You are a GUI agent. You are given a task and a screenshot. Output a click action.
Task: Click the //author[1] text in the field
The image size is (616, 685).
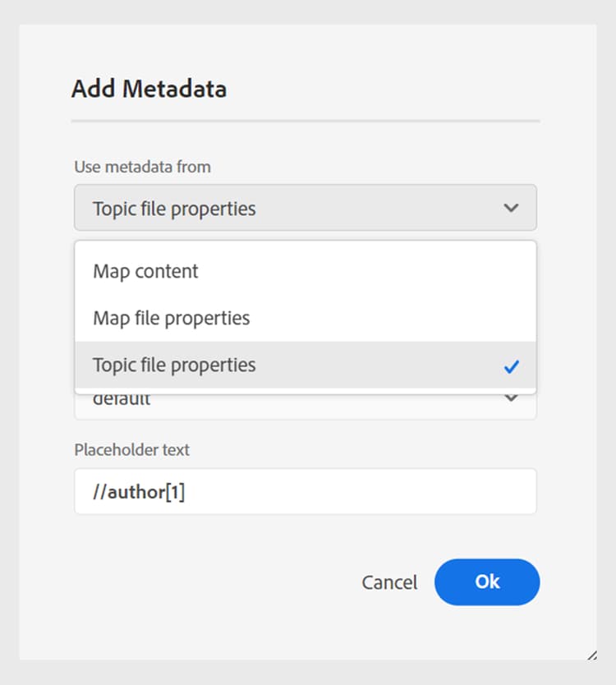139,492
